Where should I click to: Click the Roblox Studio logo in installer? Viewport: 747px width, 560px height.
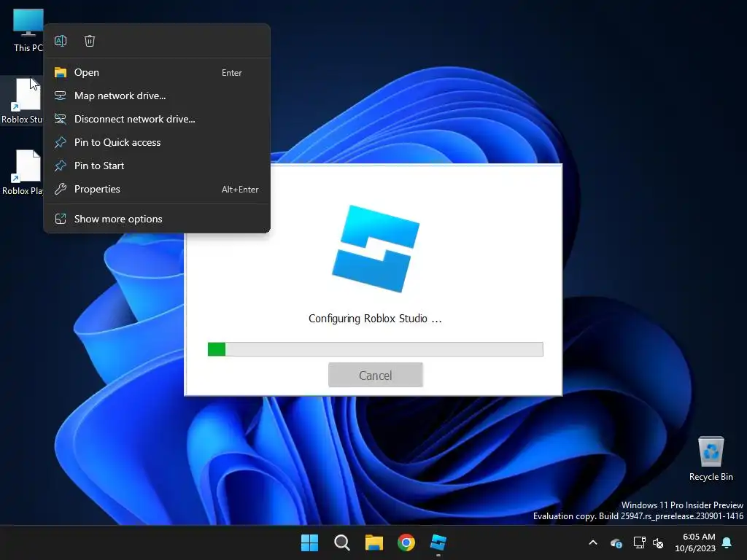click(x=376, y=249)
